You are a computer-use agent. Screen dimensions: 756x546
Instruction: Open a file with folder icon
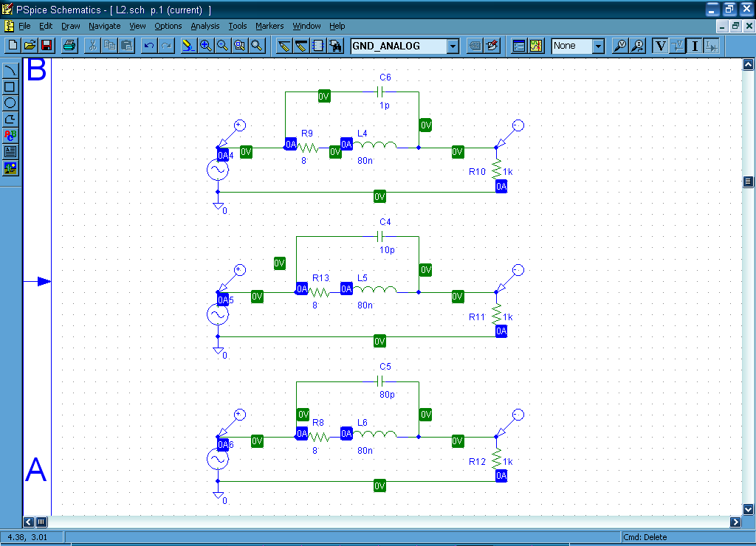30,46
